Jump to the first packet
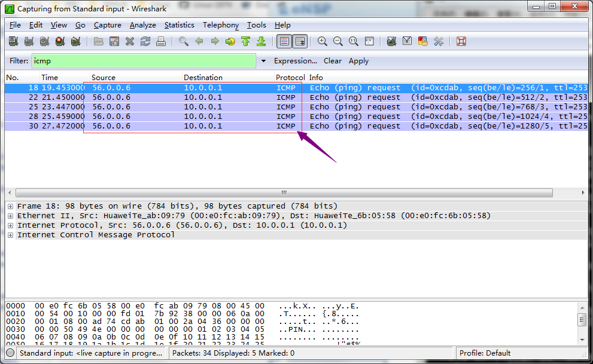593x364 pixels. click(245, 41)
